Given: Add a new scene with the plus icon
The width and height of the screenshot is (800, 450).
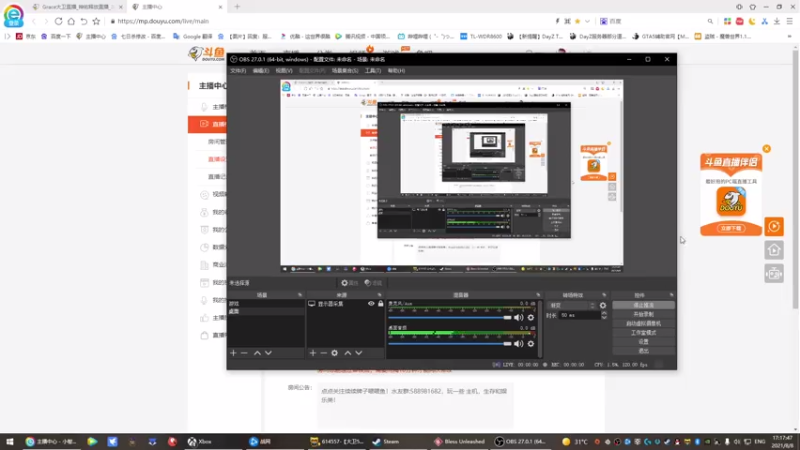Looking at the screenshot, I should coord(233,353).
